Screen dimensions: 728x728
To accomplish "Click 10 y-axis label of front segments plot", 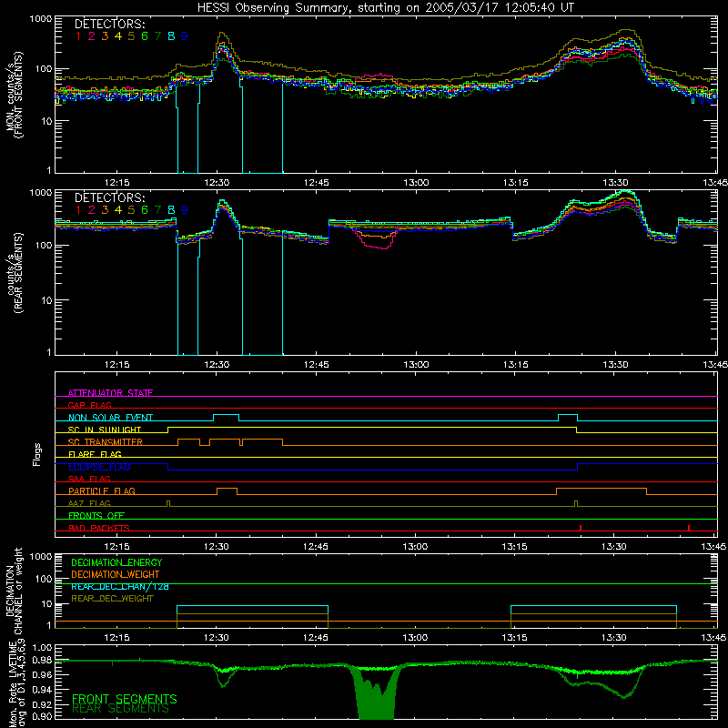I will [46, 121].
